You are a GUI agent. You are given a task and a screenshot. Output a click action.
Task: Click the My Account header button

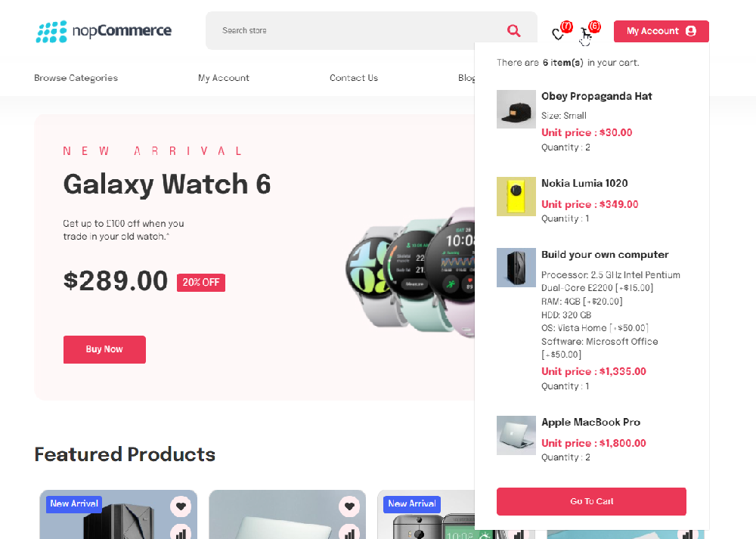pyautogui.click(x=661, y=31)
